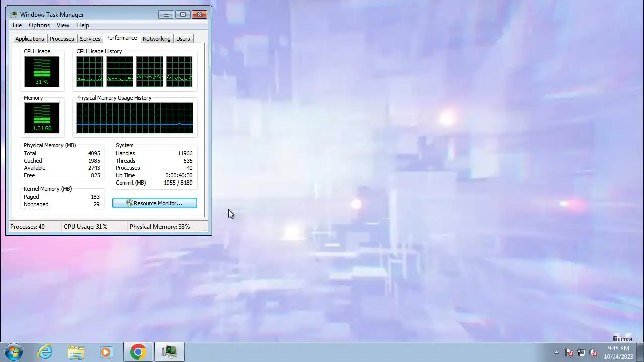Click the Kernel Memory (MB) label
This screenshot has height=362, width=644.
click(x=48, y=189)
